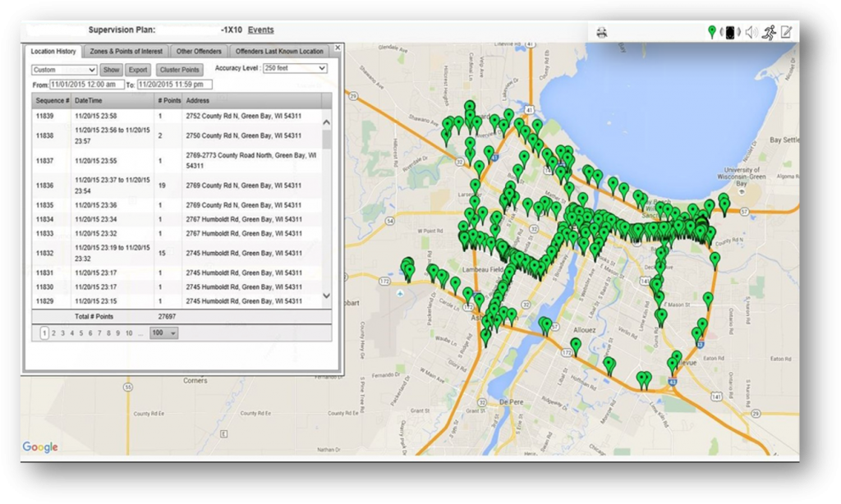Viewport: 841px width, 504px height.
Task: Select Offenders Last Known Location tab
Action: 279,52
